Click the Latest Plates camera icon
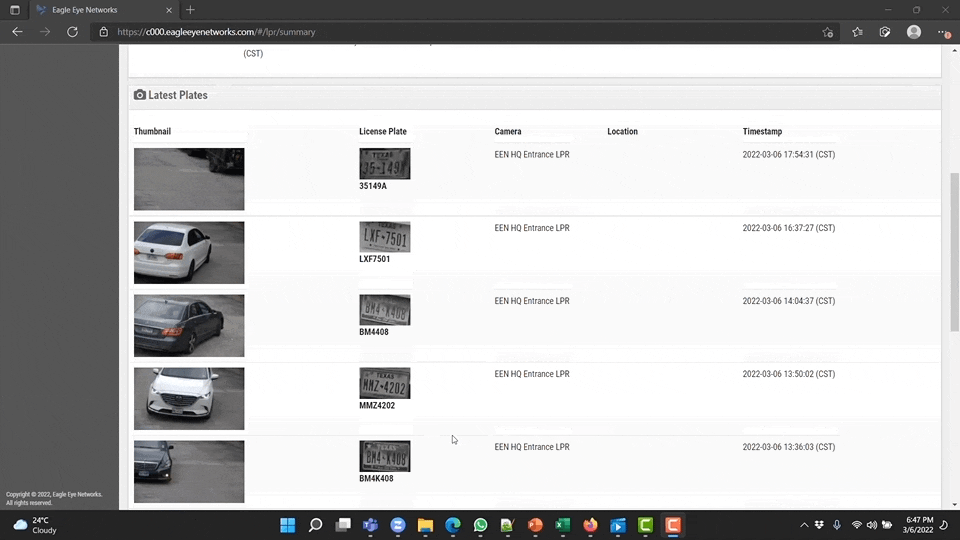 (x=140, y=95)
